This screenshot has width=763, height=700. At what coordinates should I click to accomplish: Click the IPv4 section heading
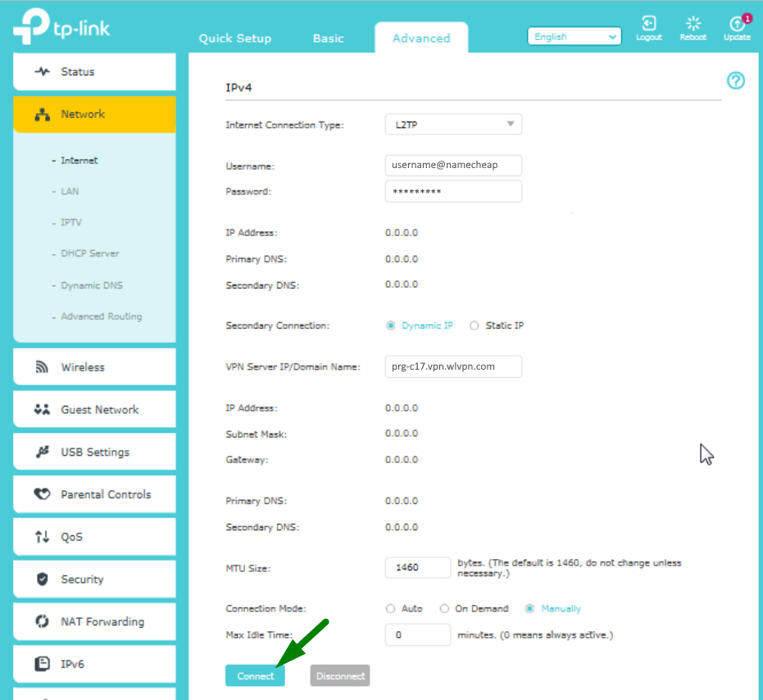pyautogui.click(x=238, y=88)
